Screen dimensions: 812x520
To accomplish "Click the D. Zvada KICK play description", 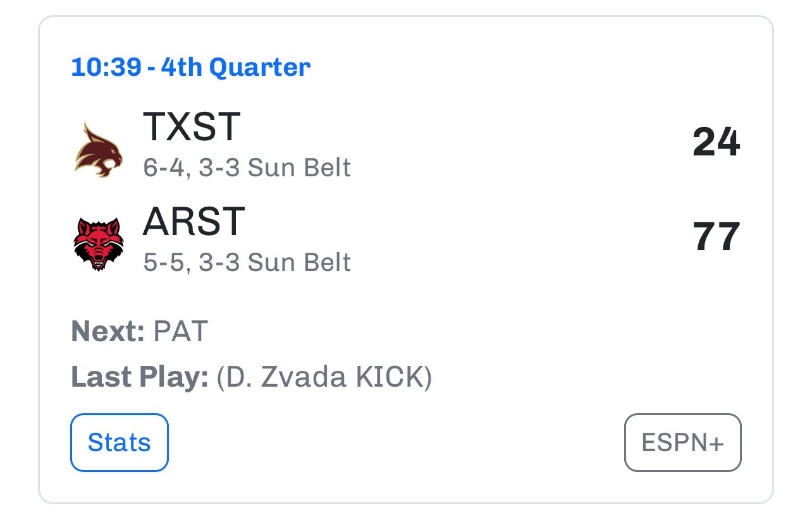I will (324, 378).
